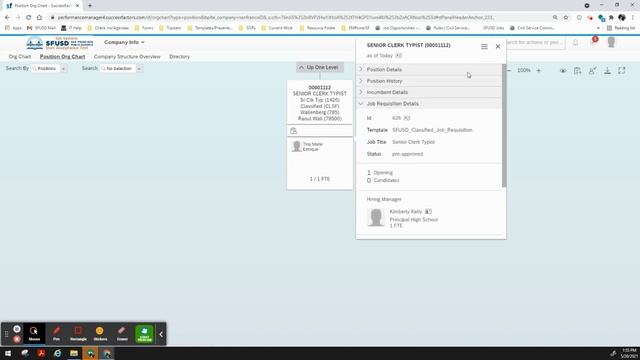The image size is (640, 360).
Task: Open the browser extensions puzzle icon
Action: (611, 18)
